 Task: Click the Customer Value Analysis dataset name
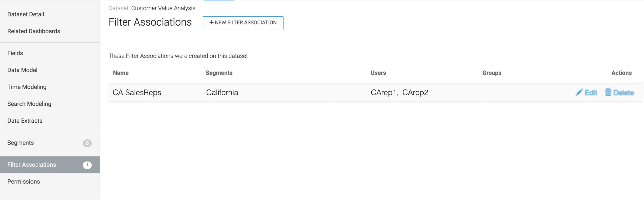coord(163,8)
